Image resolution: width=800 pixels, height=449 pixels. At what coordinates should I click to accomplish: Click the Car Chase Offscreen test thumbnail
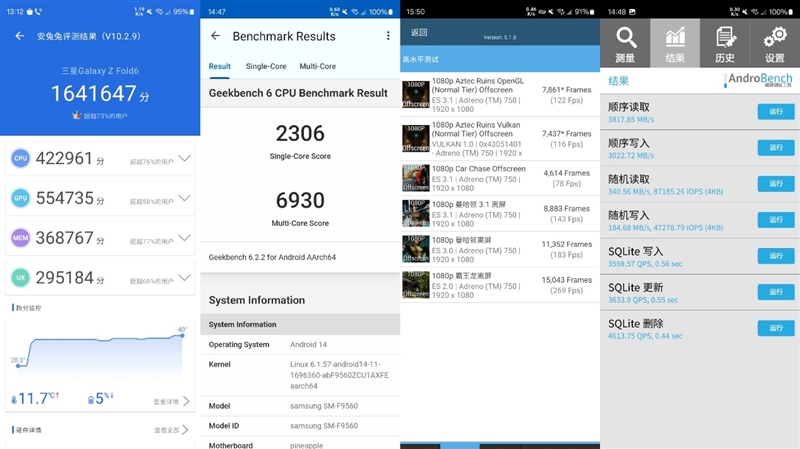415,177
